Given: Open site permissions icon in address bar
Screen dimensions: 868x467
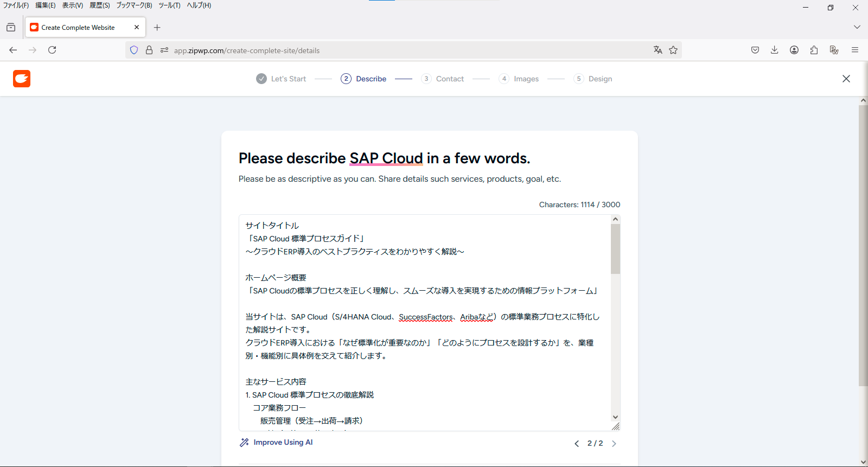Looking at the screenshot, I should coord(164,50).
